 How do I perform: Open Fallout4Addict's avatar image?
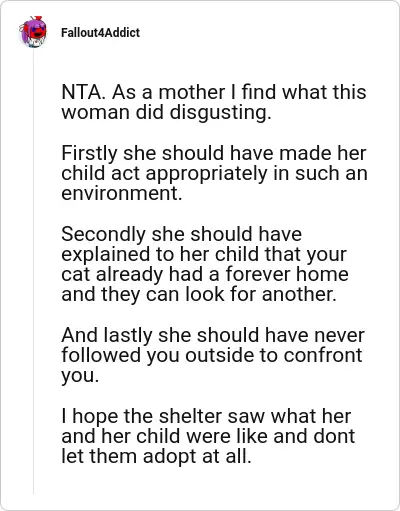33,32
